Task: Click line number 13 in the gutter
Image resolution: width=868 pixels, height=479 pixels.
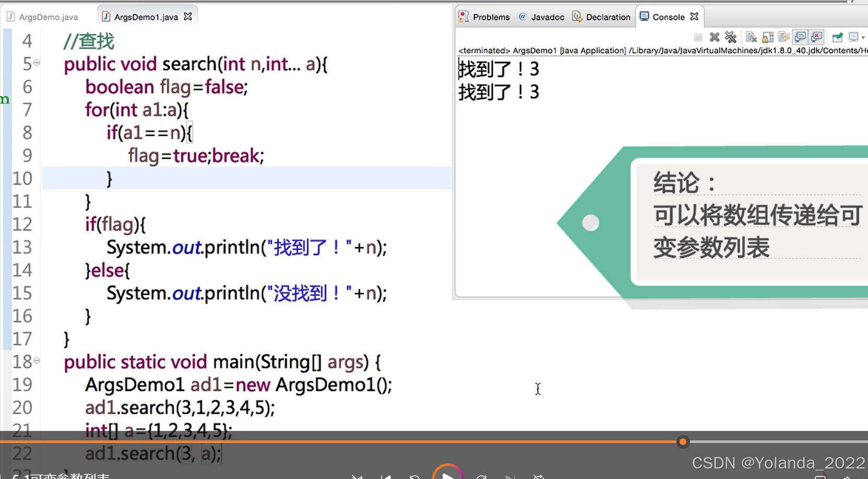Action: click(x=22, y=247)
